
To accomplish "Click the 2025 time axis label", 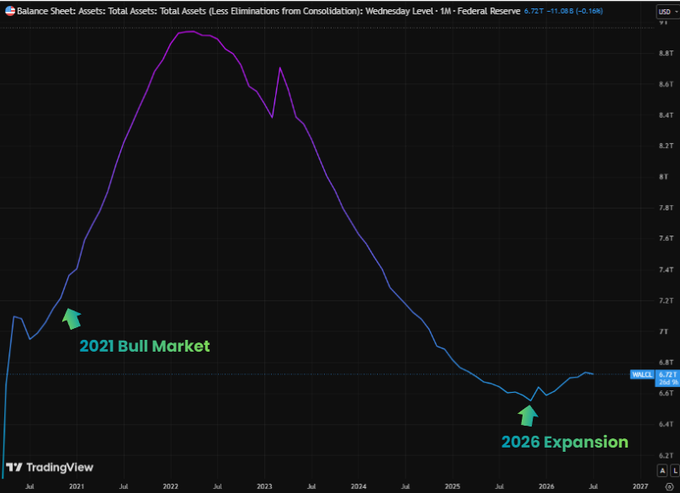I will click(452, 486).
